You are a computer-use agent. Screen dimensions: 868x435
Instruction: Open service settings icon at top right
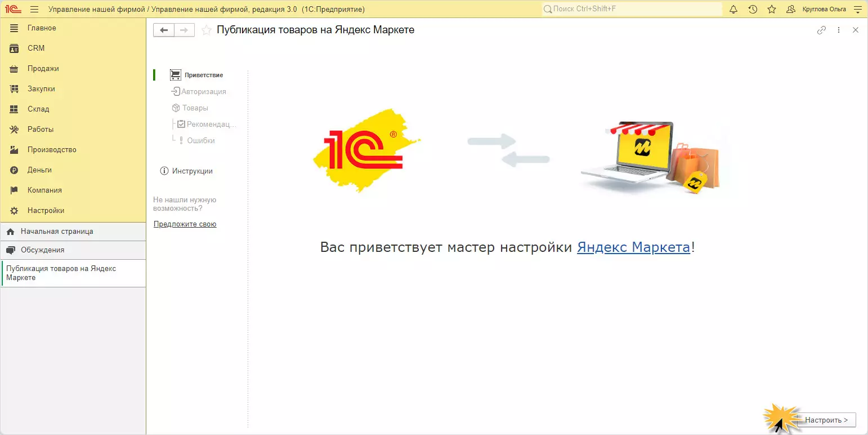pyautogui.click(x=857, y=9)
